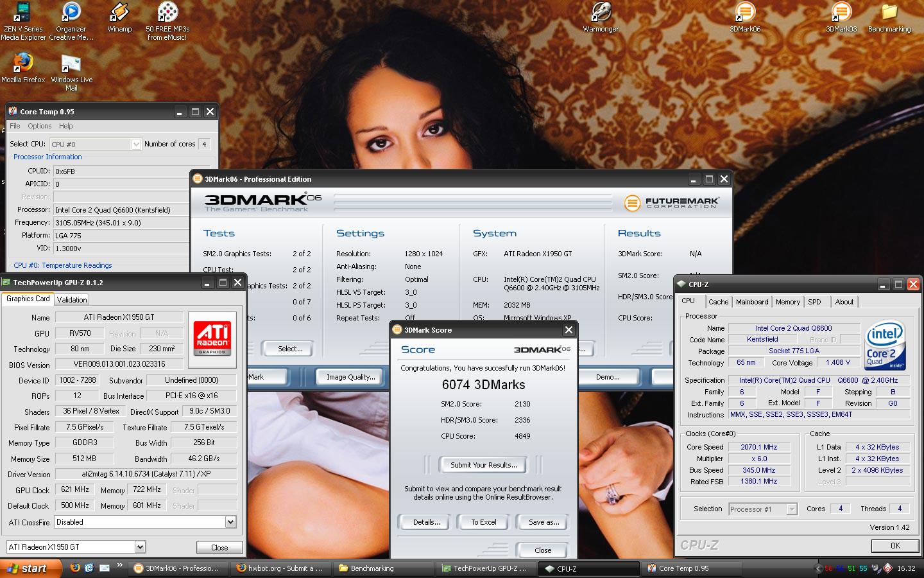Image resolution: width=924 pixels, height=578 pixels.
Task: Click the Intel Core 2 Quad logo in CPU-Z
Action: [x=885, y=345]
